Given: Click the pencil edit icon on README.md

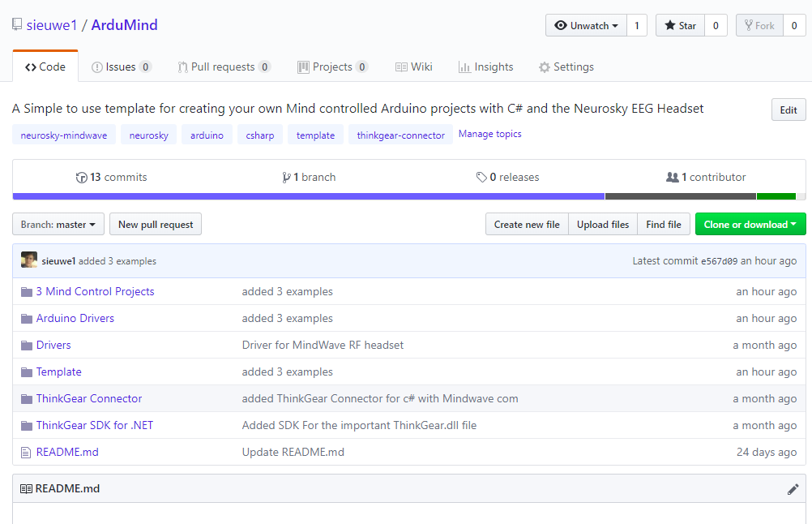Looking at the screenshot, I should click(x=793, y=489).
